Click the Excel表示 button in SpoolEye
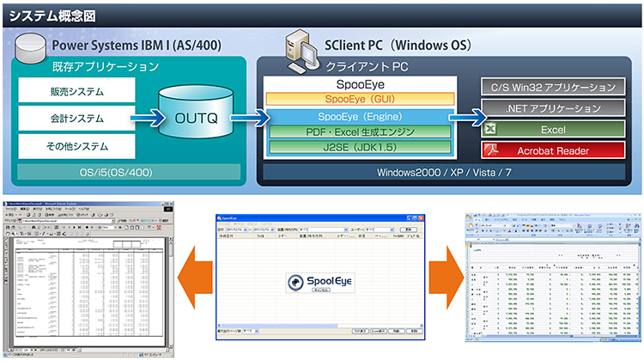This screenshot has height=361, width=644. tap(379, 331)
